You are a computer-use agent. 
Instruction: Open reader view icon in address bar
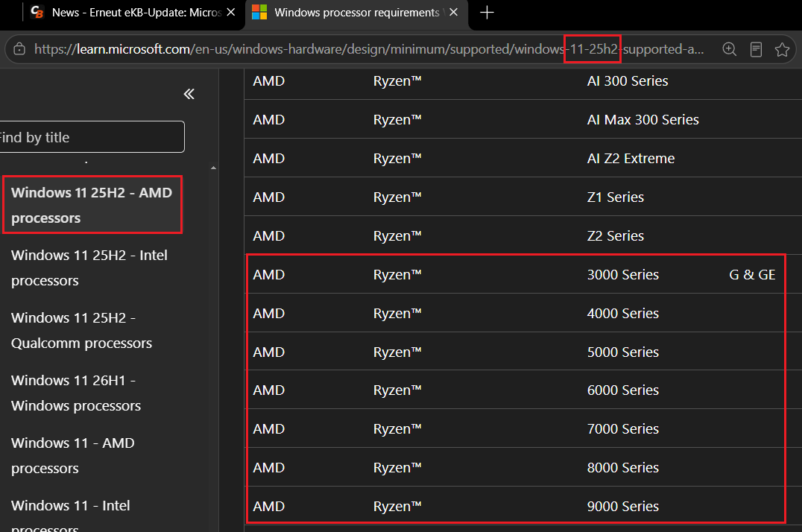756,49
